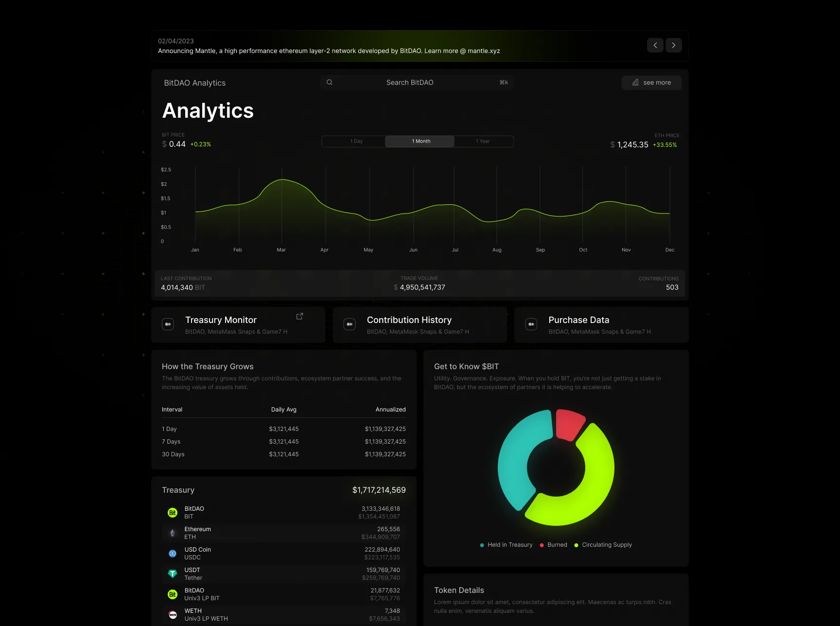Image resolution: width=840 pixels, height=626 pixels.
Task: Click the Circulating Supply legend dot
Action: [576, 545]
